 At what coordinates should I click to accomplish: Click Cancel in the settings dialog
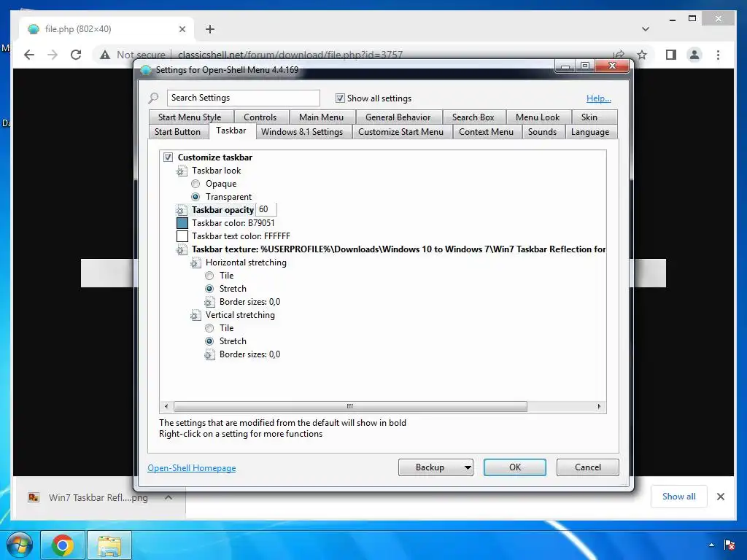[x=588, y=467]
